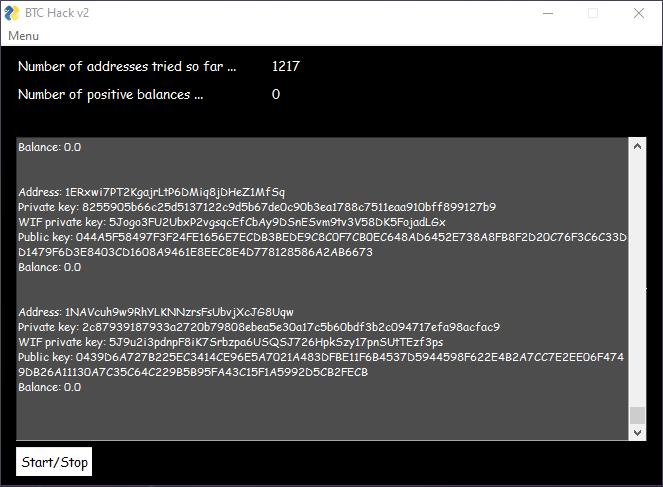Click the address line starting with 1NAVcuh9w9
Image resolution: width=663 pixels, height=487 pixels.
point(155,312)
